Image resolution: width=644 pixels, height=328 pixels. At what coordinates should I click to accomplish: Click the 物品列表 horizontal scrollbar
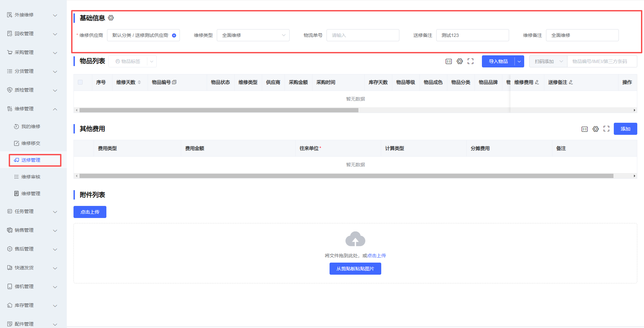click(219, 110)
